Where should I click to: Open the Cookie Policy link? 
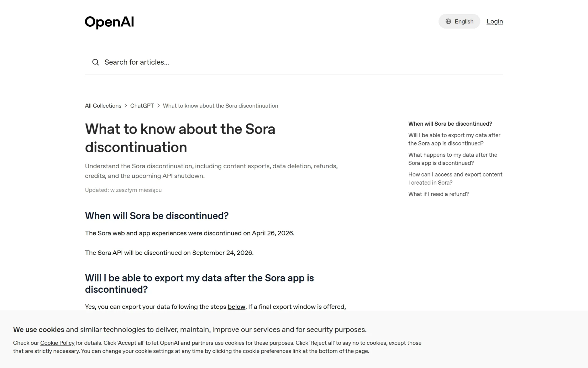[57, 343]
